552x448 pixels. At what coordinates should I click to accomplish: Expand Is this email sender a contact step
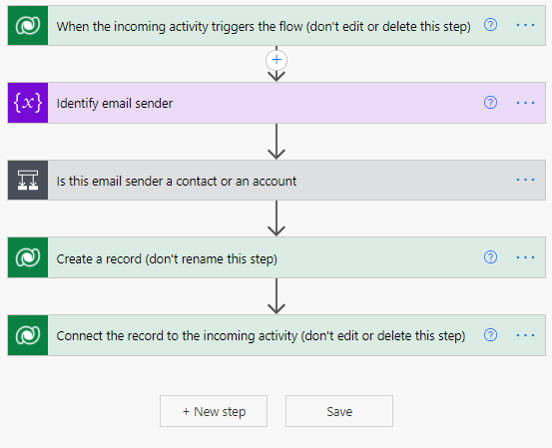click(277, 180)
